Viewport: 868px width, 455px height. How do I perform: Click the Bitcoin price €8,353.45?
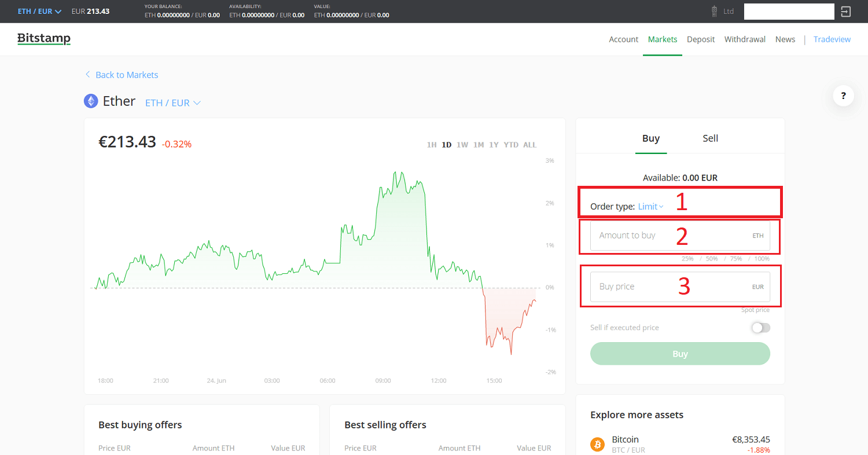tap(751, 439)
